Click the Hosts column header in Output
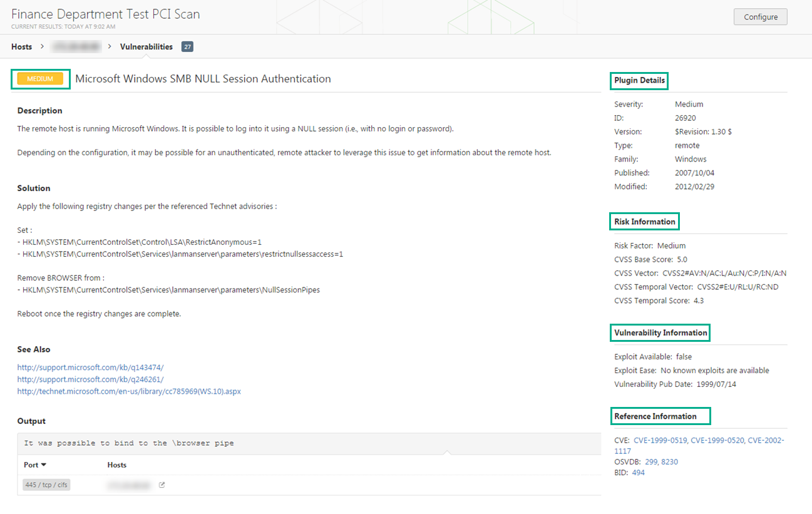Screen dimensions: 812x514 tap(117, 465)
